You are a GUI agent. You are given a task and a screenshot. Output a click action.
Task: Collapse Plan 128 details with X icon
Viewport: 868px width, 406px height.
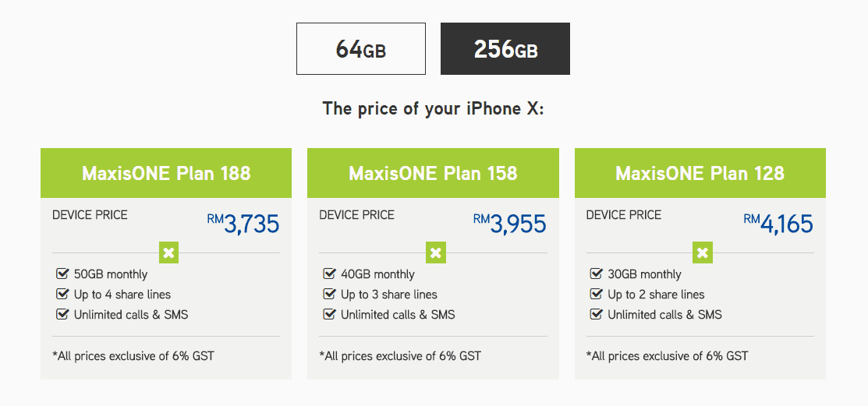[703, 252]
